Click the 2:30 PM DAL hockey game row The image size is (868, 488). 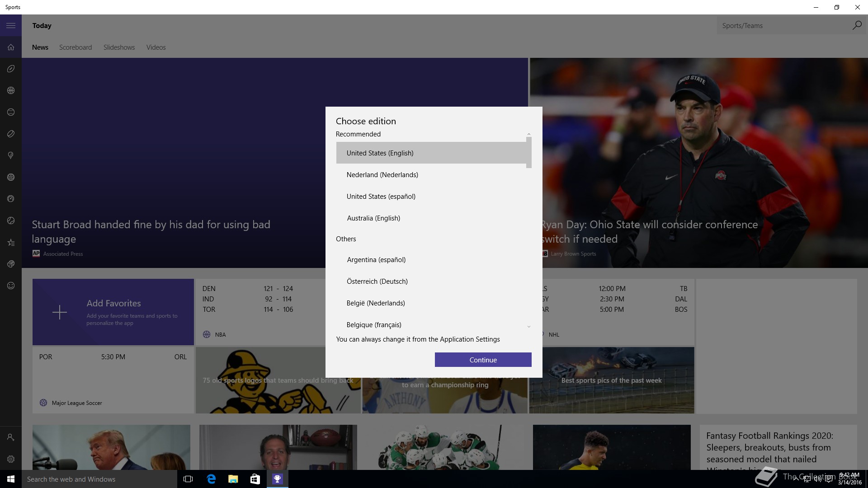click(x=614, y=299)
